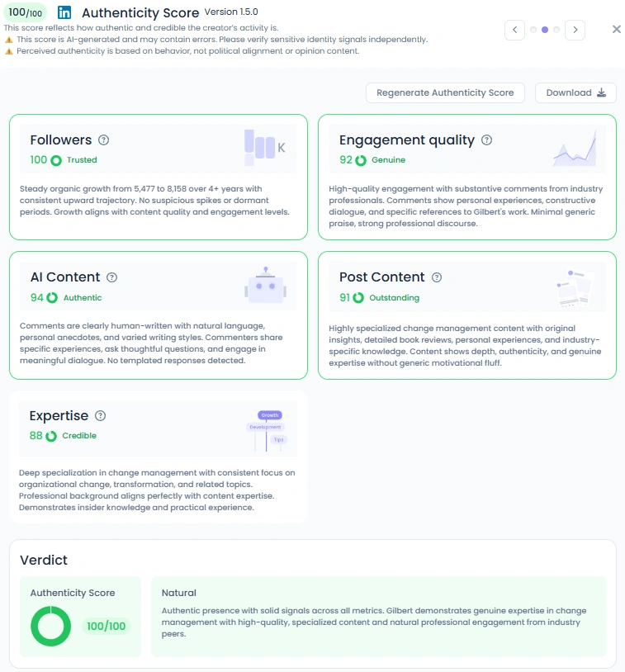
Task: Click the Followers green score ring
Action: [56, 160]
